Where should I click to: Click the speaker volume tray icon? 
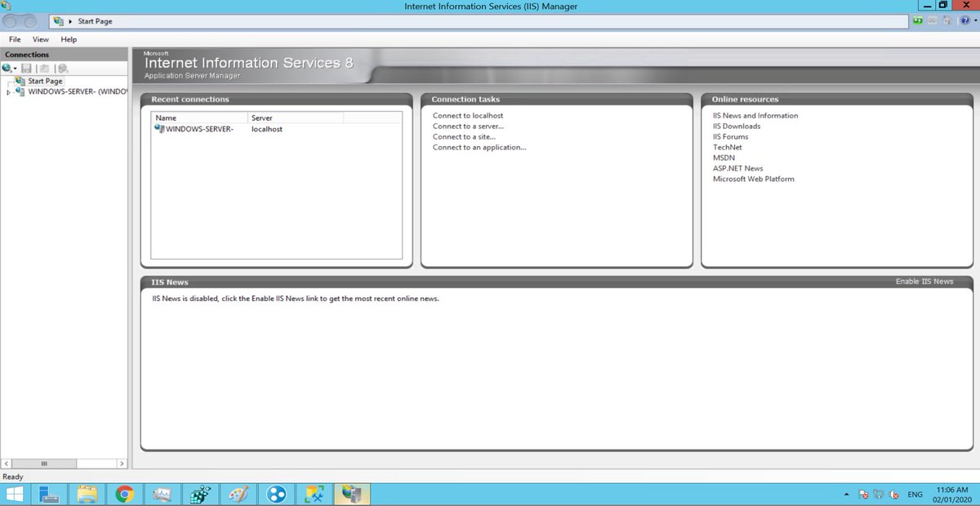[894, 495]
